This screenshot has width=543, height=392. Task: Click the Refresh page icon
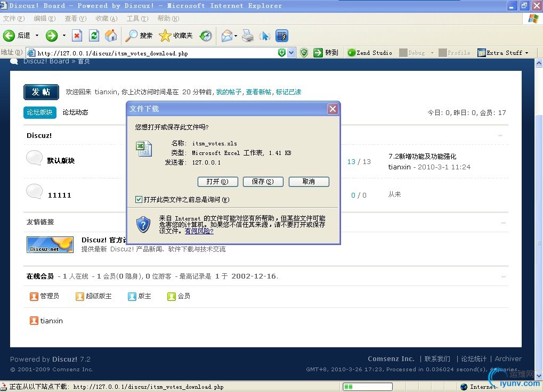pos(94,36)
